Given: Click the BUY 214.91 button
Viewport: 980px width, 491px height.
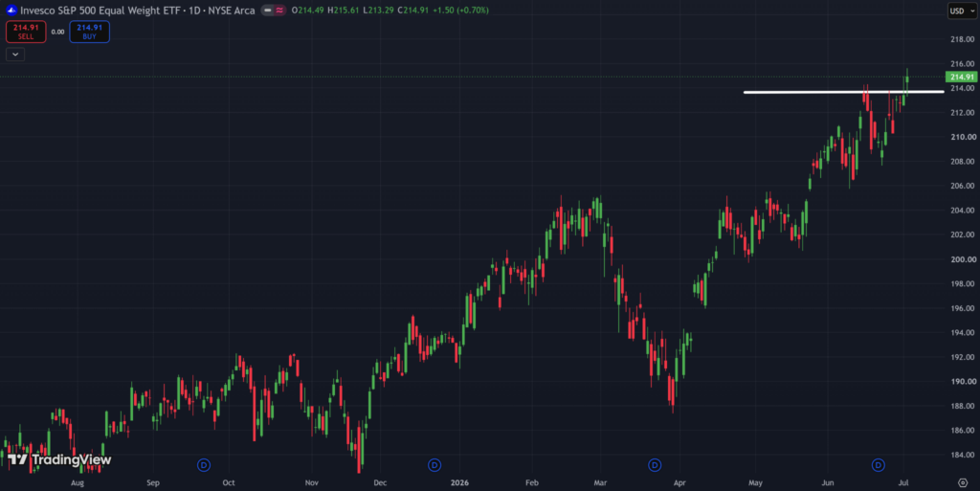Looking at the screenshot, I should (x=89, y=32).
